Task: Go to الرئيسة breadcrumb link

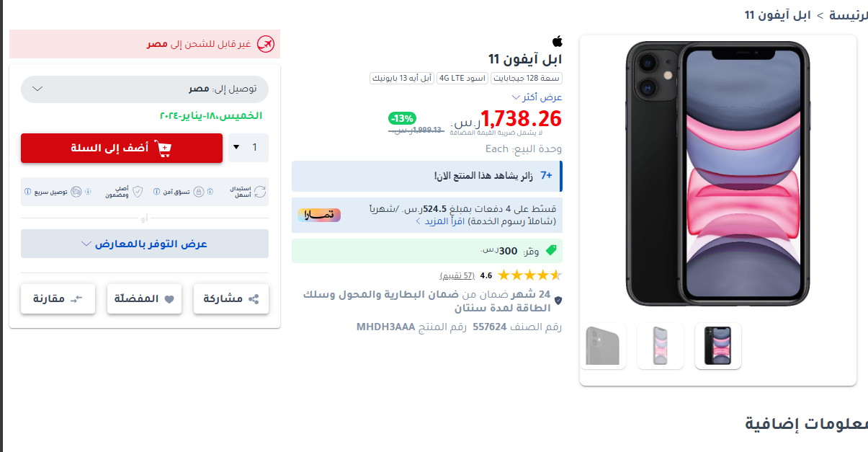Action: click(x=849, y=15)
